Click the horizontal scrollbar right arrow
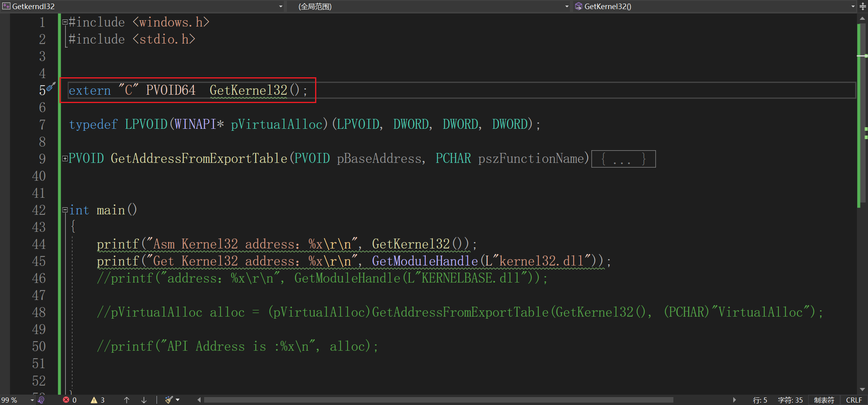This screenshot has width=868, height=405. coord(734,400)
